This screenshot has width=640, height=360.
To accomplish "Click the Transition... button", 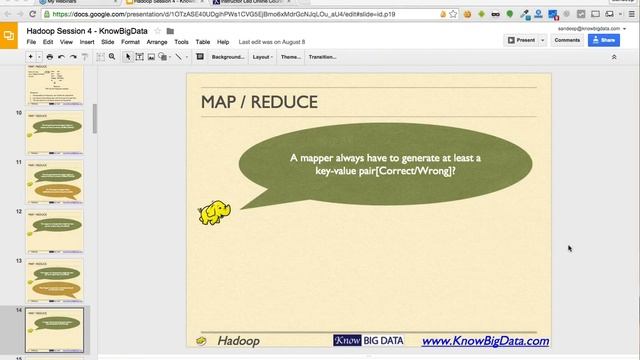I will [x=322, y=57].
